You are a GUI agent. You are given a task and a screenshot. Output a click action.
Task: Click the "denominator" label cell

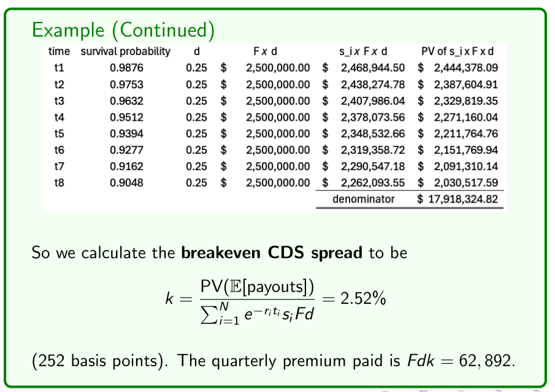[x=364, y=198]
